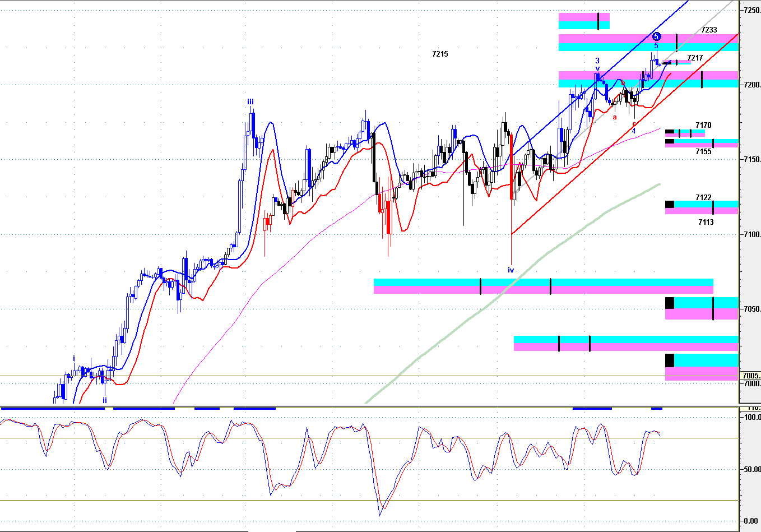This screenshot has width=761, height=532.
Task: Select the blue wave i label
Action: click(73, 358)
